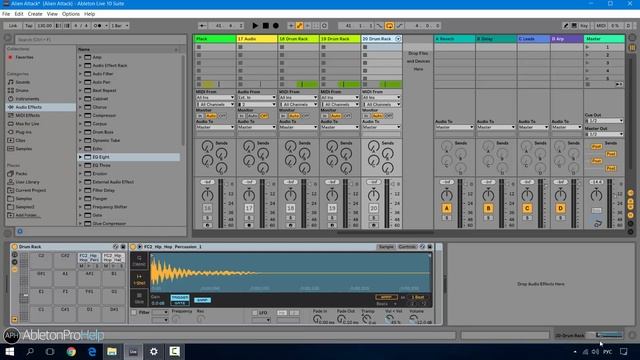This screenshot has height=360, width=640.
Task: Open Settings gear in taskbar
Action: [x=154, y=351]
